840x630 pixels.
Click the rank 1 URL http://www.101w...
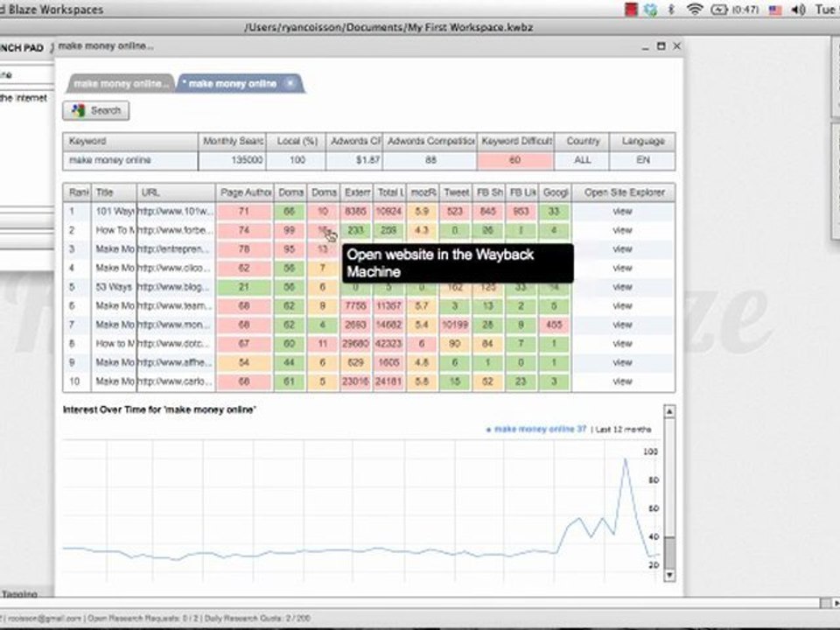pyautogui.click(x=176, y=212)
